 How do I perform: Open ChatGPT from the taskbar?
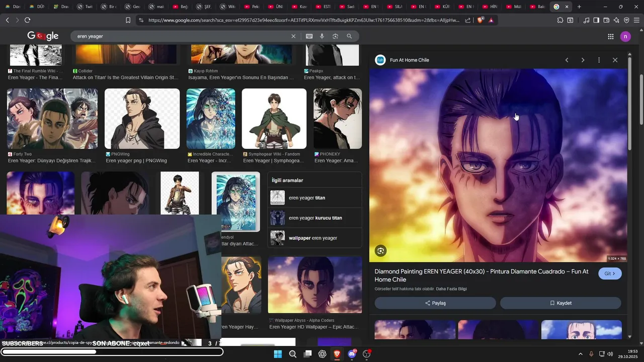click(323, 354)
